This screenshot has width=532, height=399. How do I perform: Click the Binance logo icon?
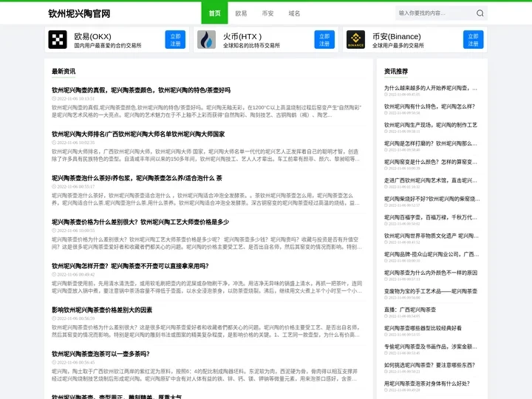355,40
